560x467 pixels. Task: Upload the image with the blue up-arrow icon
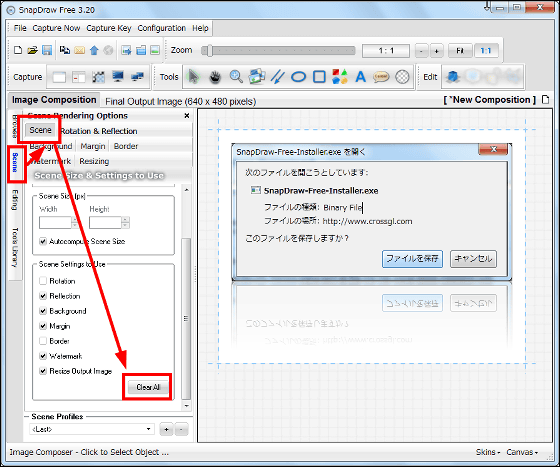tap(94, 50)
